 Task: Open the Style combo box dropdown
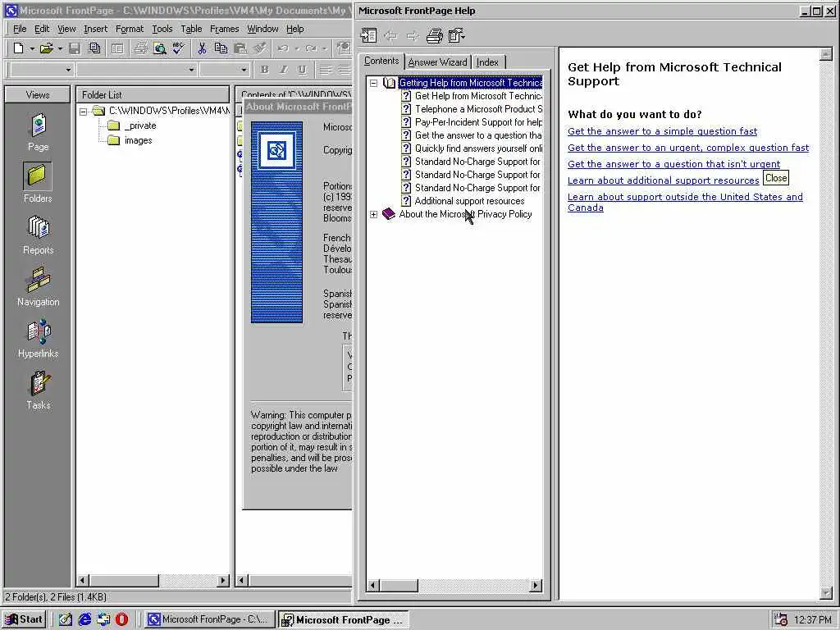pos(68,70)
